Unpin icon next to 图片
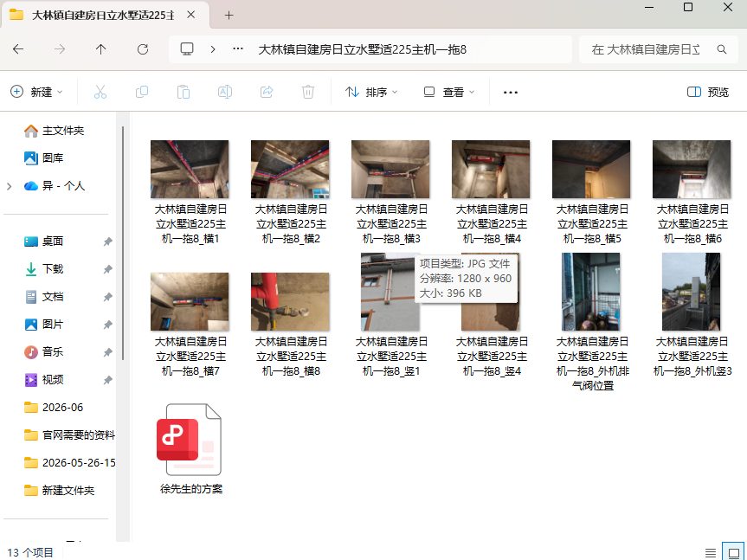747x560 pixels. 107,325
